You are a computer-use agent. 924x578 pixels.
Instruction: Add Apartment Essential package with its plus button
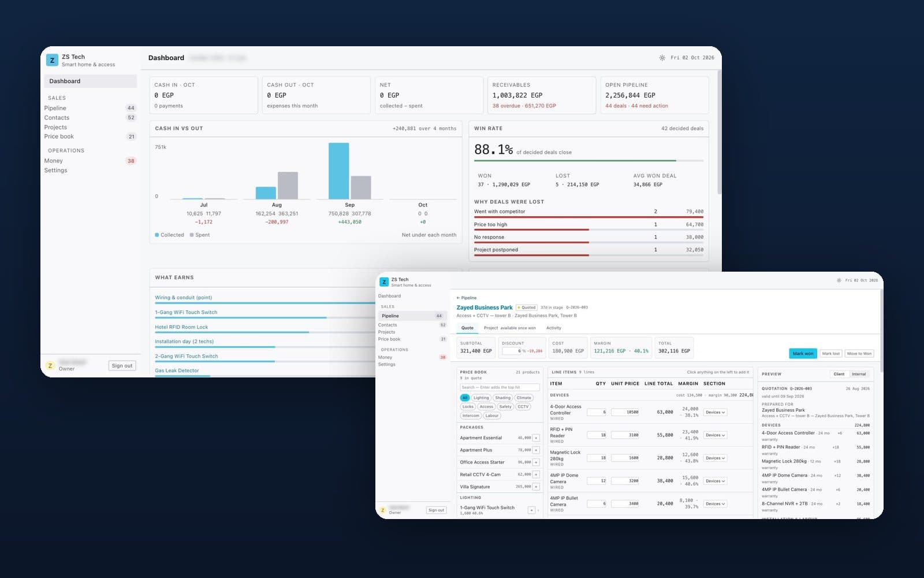click(536, 438)
